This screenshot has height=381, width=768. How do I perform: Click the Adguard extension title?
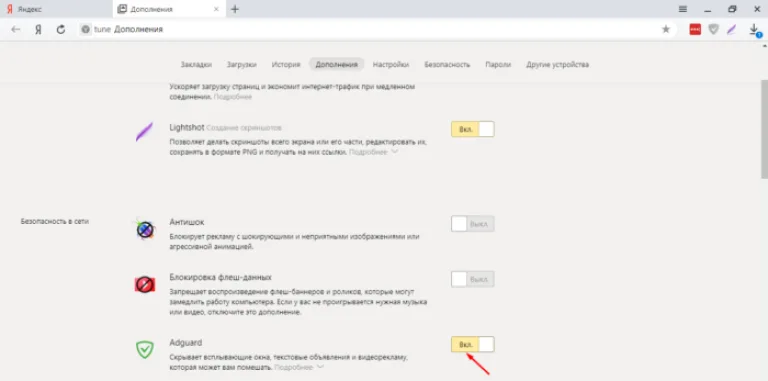click(186, 342)
